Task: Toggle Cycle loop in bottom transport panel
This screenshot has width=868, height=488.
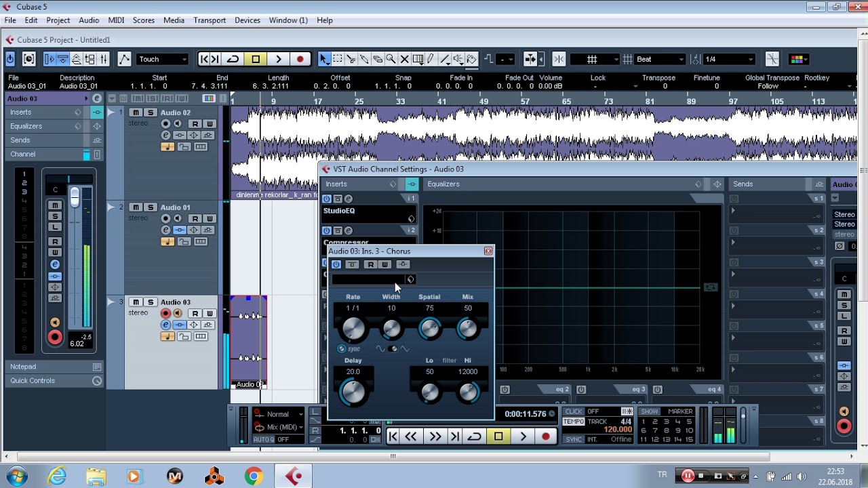Action: (474, 436)
